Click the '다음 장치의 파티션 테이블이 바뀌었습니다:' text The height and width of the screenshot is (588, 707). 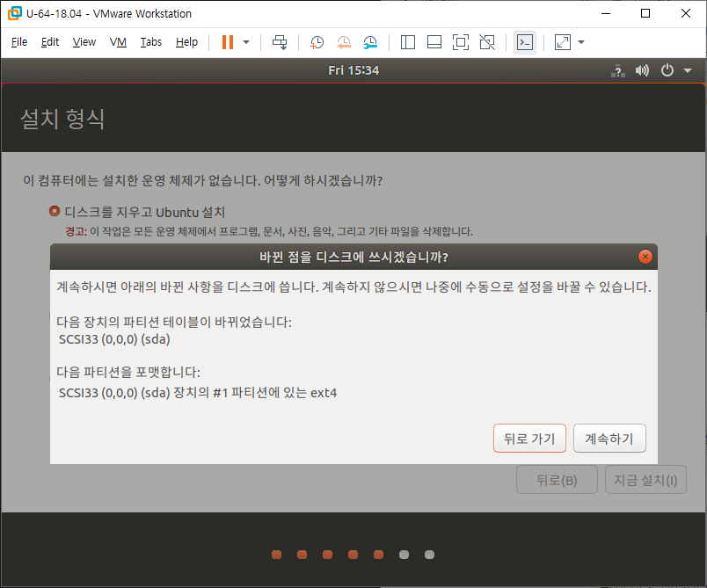(174, 322)
